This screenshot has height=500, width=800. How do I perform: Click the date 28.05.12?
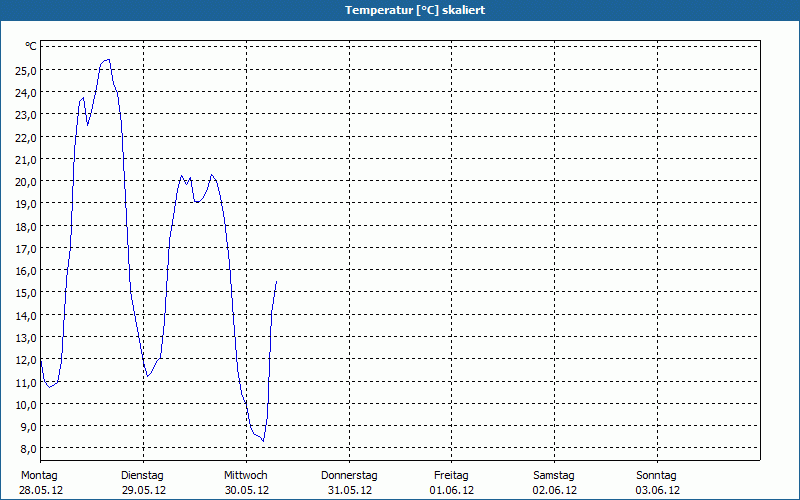(x=41, y=490)
